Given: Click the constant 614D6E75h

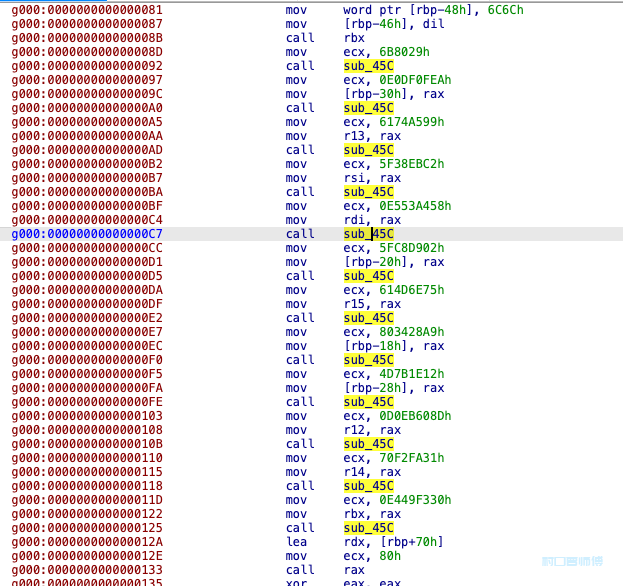Looking at the screenshot, I should pyautogui.click(x=412, y=290).
